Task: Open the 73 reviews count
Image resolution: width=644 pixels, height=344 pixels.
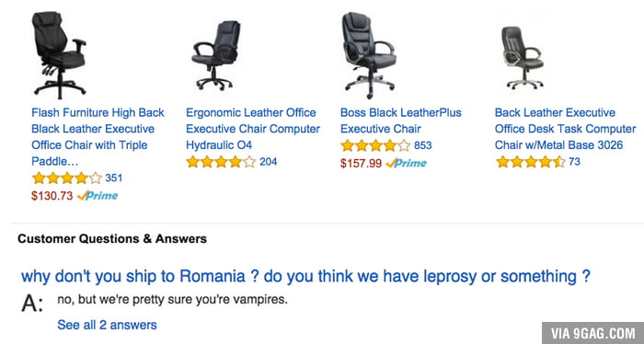Action: pyautogui.click(x=574, y=162)
